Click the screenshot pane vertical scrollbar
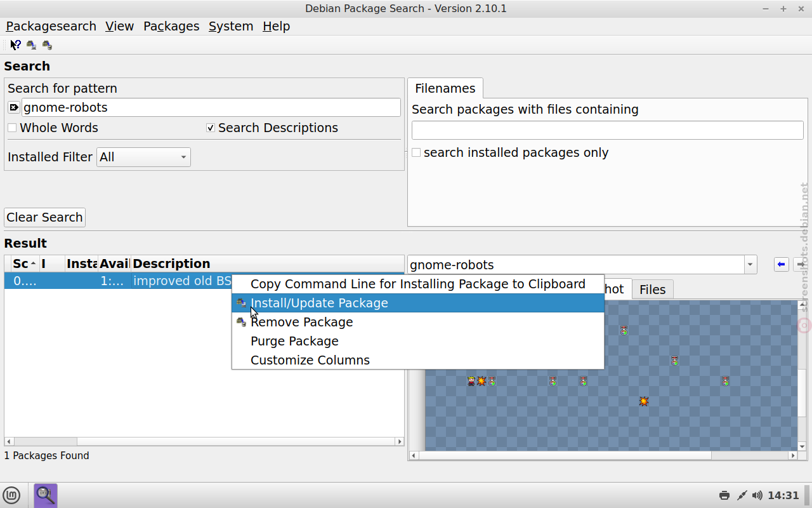The image size is (812, 508). [802, 375]
